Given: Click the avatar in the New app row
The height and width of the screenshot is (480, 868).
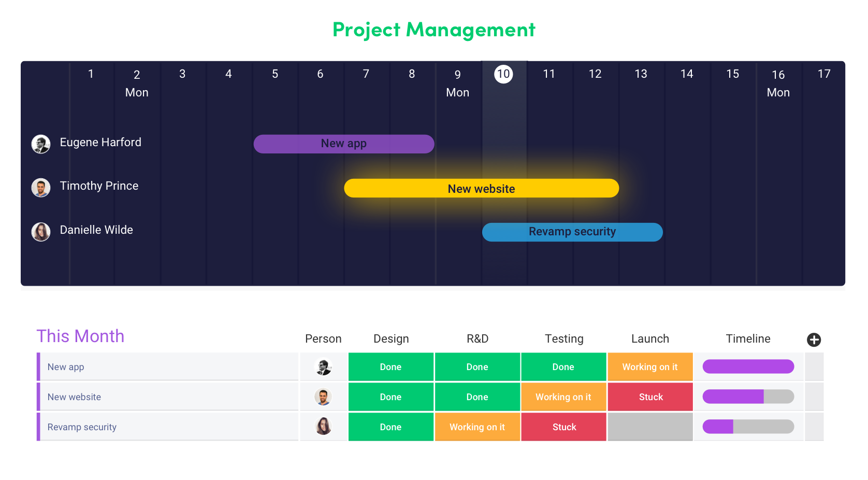Looking at the screenshot, I should [x=323, y=366].
